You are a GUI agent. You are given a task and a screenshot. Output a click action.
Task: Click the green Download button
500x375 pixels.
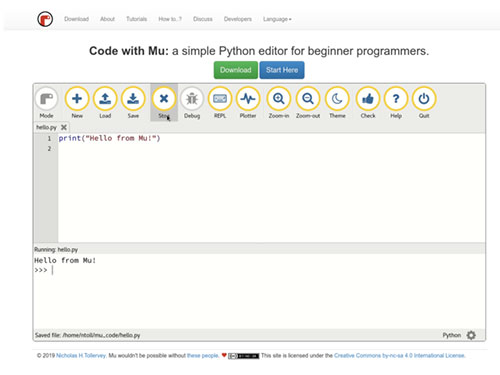236,70
